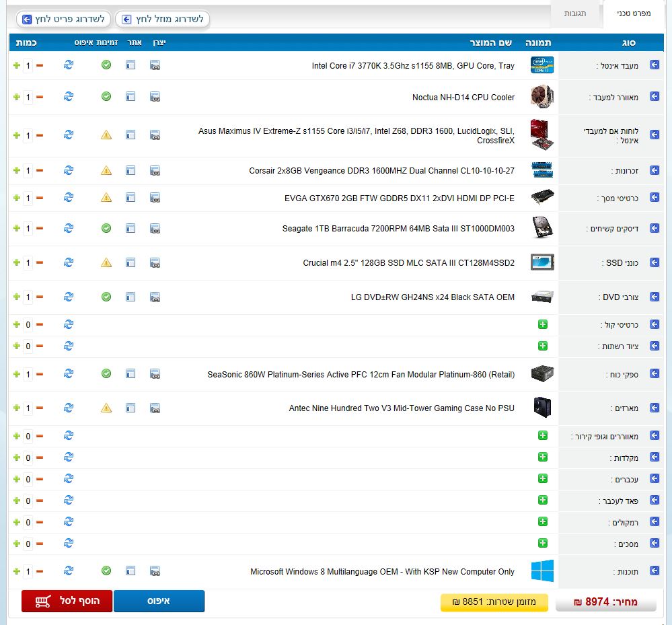672x625 pixels.
Task: Click the red הוסף לסל button
Action: 66,601
